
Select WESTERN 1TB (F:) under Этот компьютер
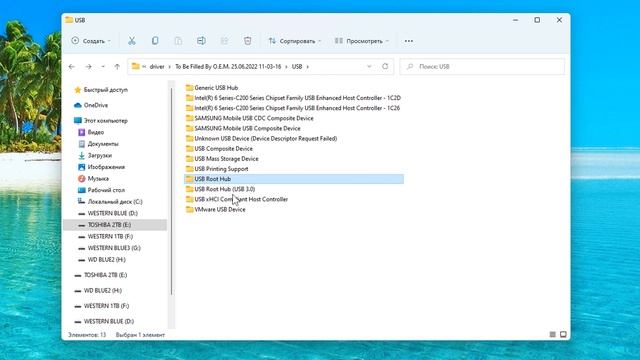(x=110, y=236)
